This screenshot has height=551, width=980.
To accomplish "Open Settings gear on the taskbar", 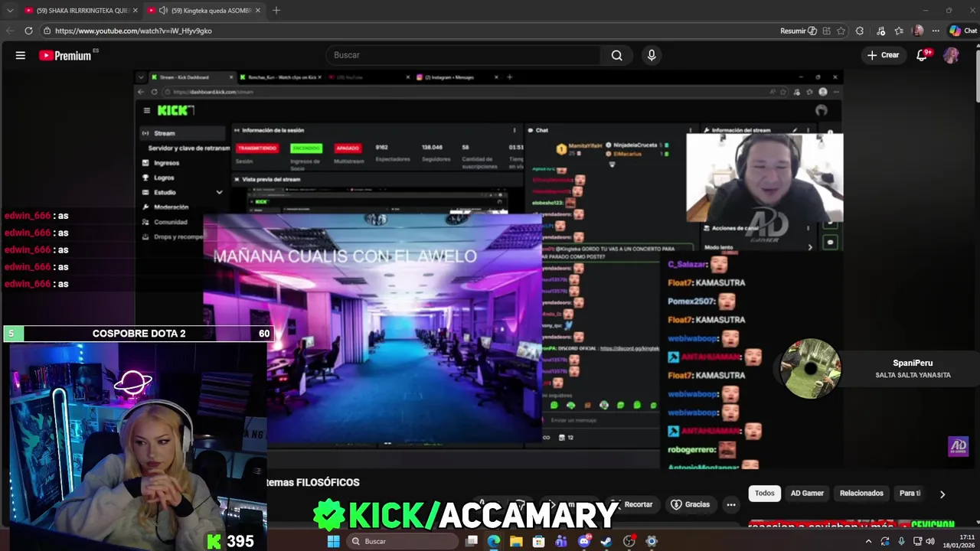I will tap(652, 541).
